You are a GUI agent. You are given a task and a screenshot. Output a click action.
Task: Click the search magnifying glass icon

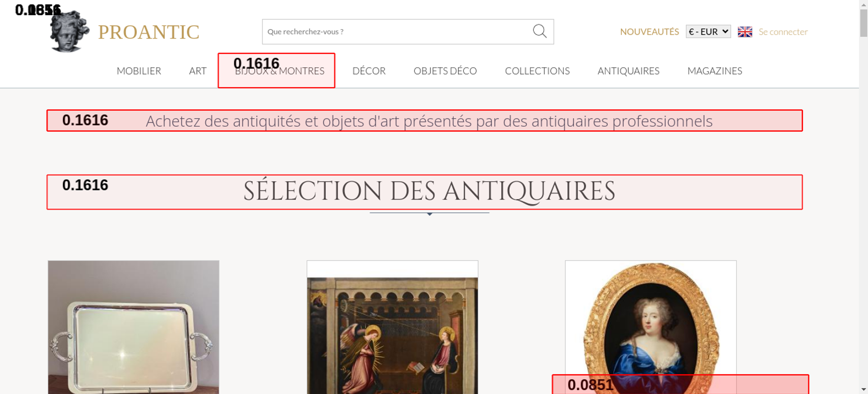(539, 31)
